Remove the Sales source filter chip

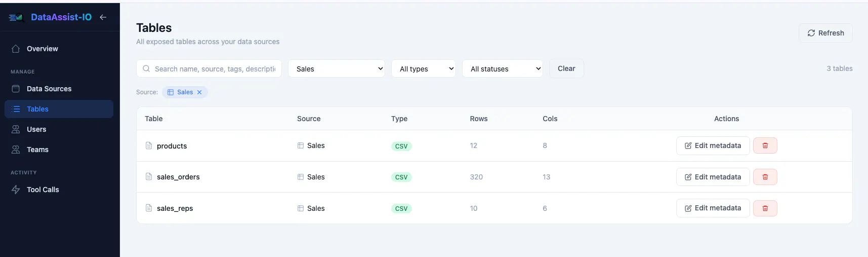199,92
